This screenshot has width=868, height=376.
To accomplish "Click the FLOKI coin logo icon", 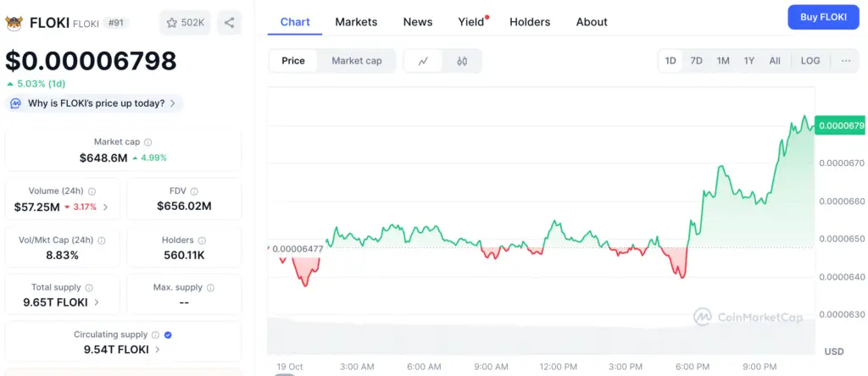I will point(14,22).
